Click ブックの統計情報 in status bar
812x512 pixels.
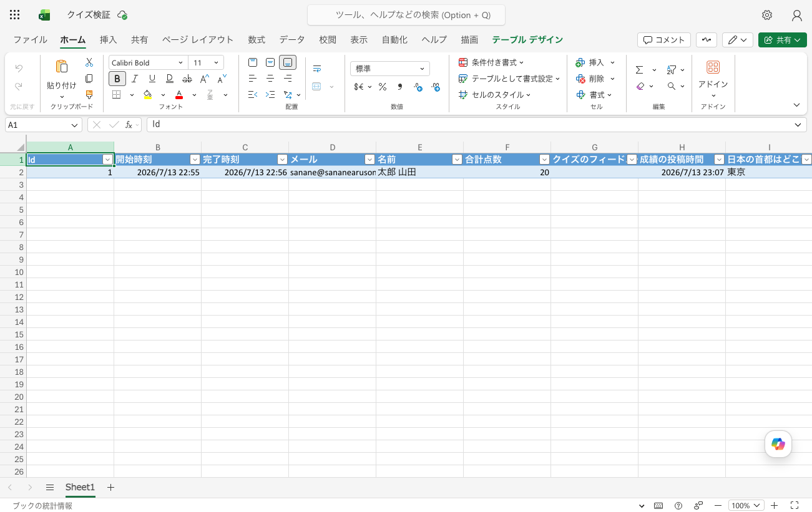pyautogui.click(x=42, y=506)
